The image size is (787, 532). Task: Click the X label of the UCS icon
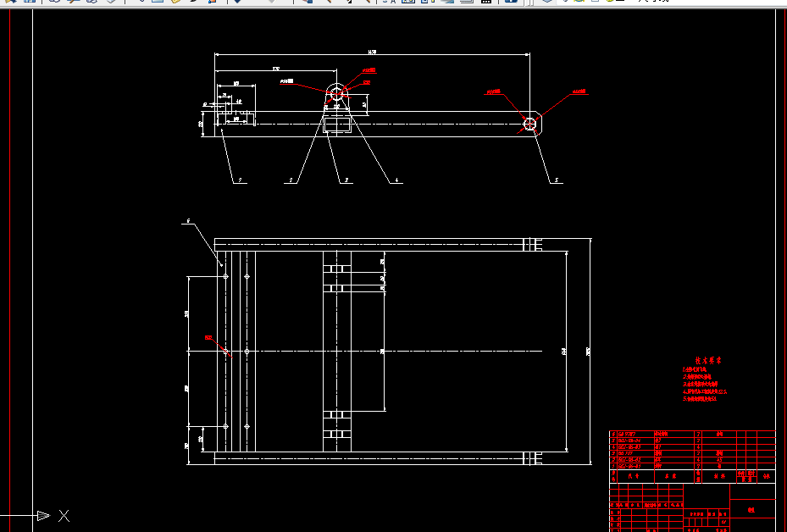(x=64, y=515)
